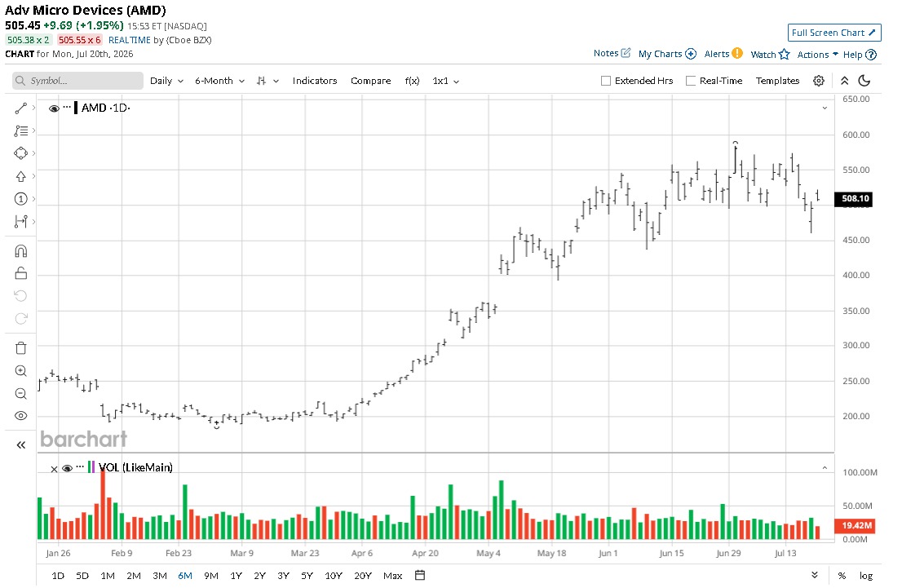Select the trend line drawing tool
The image size is (902, 588).
(20, 108)
